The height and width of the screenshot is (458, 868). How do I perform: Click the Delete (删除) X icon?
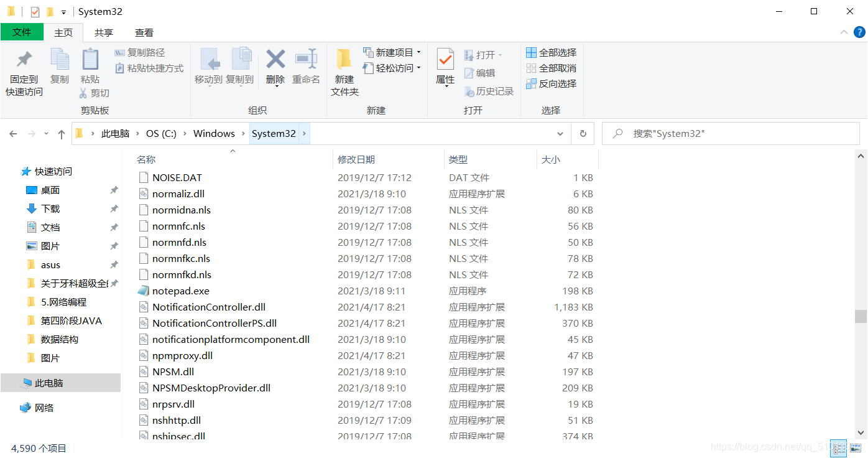tap(275, 59)
